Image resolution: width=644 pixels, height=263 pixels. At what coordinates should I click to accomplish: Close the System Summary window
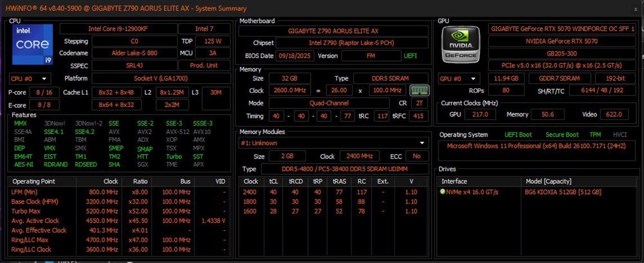coord(636,8)
